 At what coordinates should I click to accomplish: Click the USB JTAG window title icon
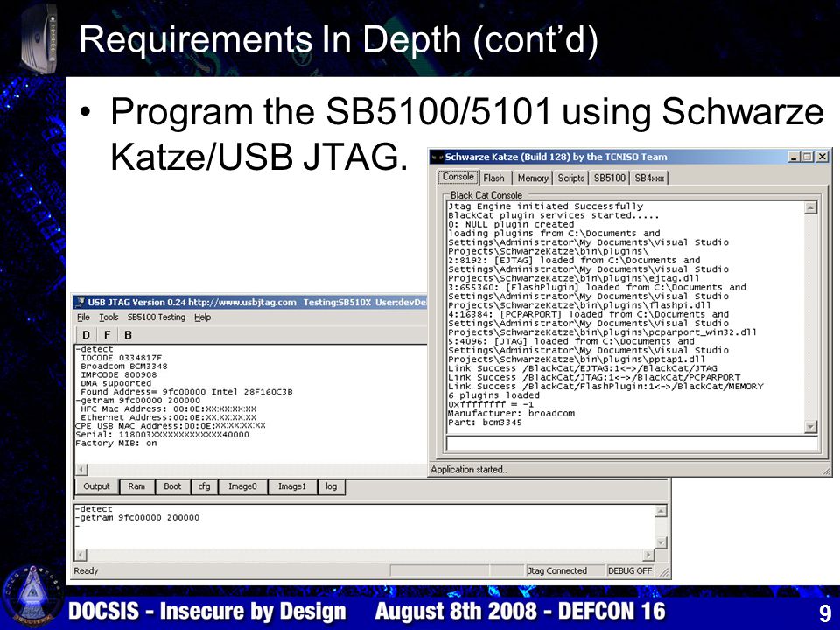click(80, 302)
